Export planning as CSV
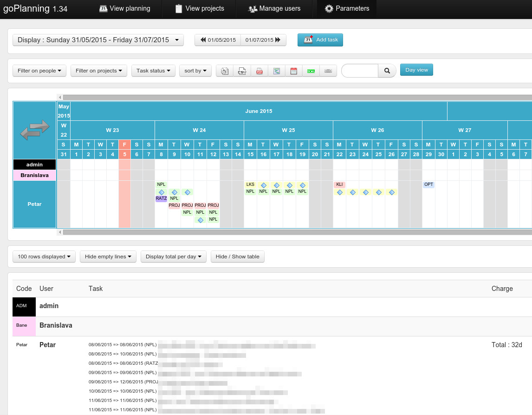This screenshot has height=415, width=532. point(242,71)
